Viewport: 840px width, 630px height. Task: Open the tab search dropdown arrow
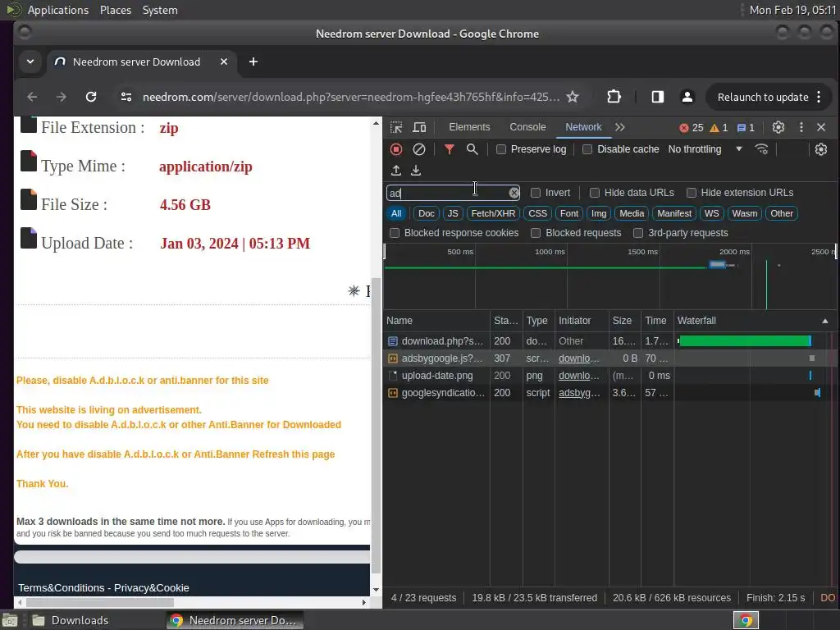click(x=30, y=62)
